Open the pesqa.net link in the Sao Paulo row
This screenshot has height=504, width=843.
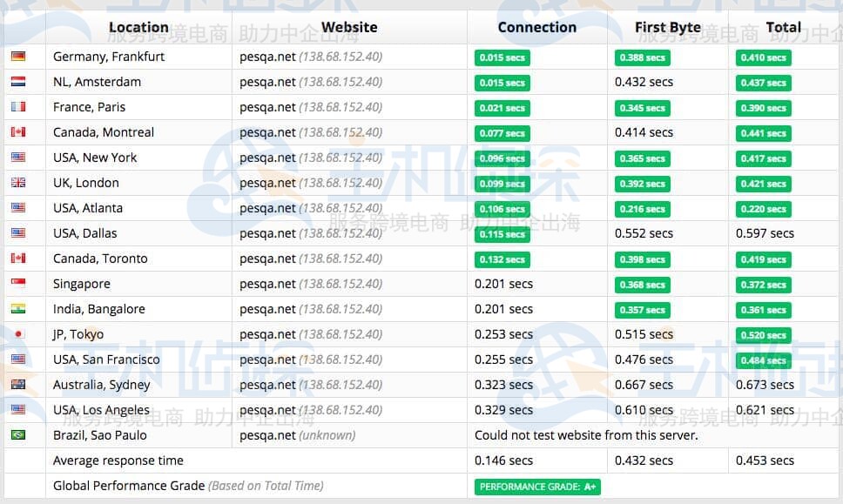pos(267,435)
